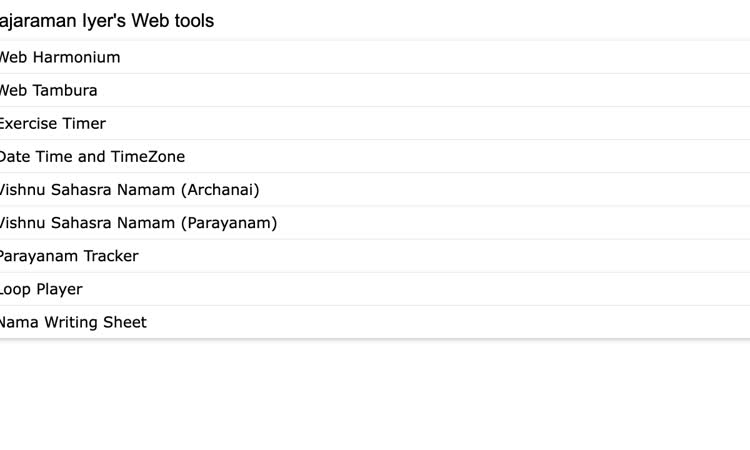This screenshot has height=450, width=750.
Task: Go to Date Time and TimeZone
Action: pos(91,157)
